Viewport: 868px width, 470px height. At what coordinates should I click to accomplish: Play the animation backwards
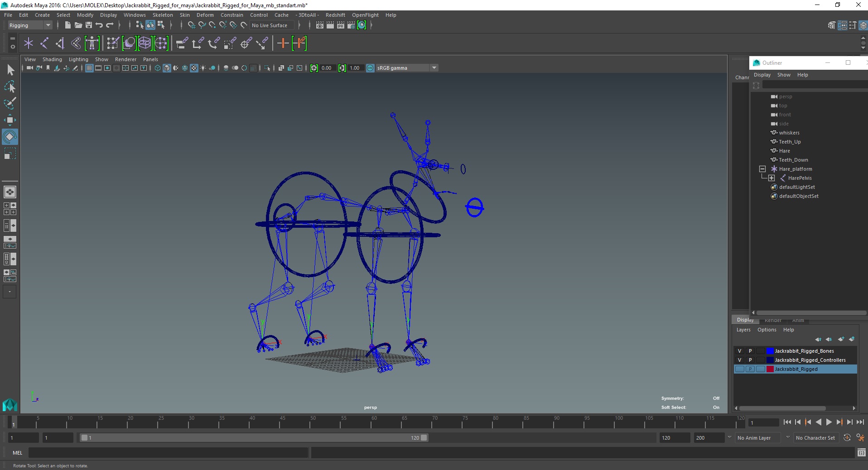[x=818, y=422]
